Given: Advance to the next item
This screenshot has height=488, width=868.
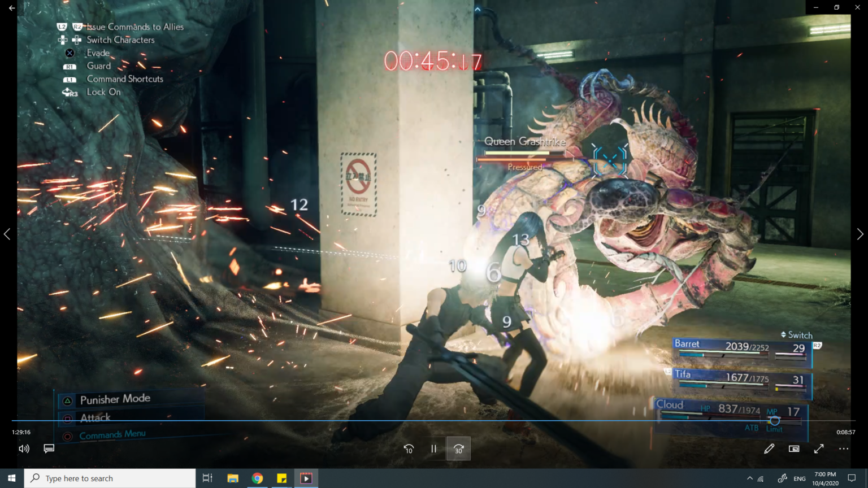Looking at the screenshot, I should (x=860, y=234).
